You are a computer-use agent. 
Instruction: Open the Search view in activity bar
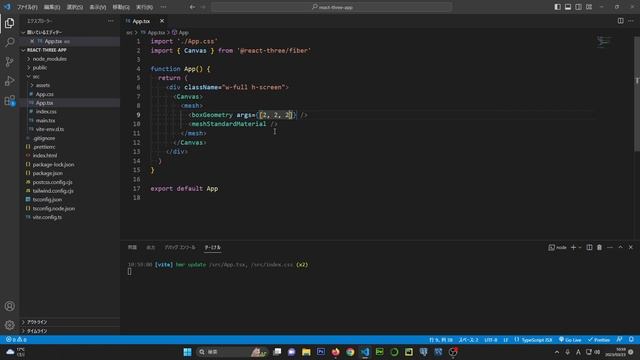pyautogui.click(x=9, y=42)
